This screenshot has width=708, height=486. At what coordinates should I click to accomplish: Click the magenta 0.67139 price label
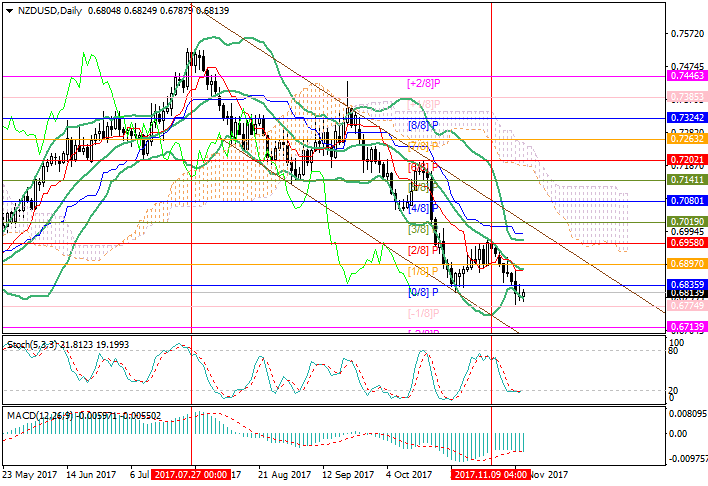tap(687, 327)
